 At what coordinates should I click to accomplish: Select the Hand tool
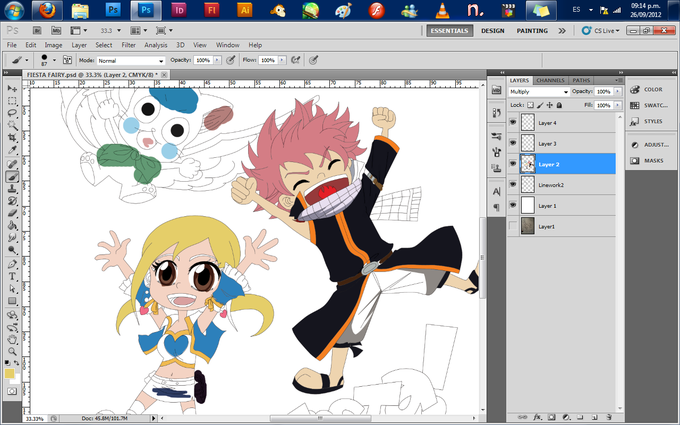coord(12,340)
